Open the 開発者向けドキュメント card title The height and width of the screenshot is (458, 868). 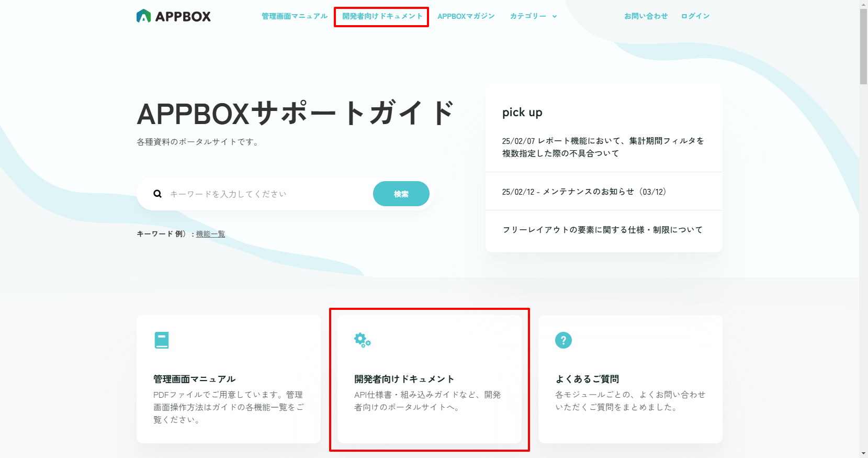pyautogui.click(x=404, y=379)
